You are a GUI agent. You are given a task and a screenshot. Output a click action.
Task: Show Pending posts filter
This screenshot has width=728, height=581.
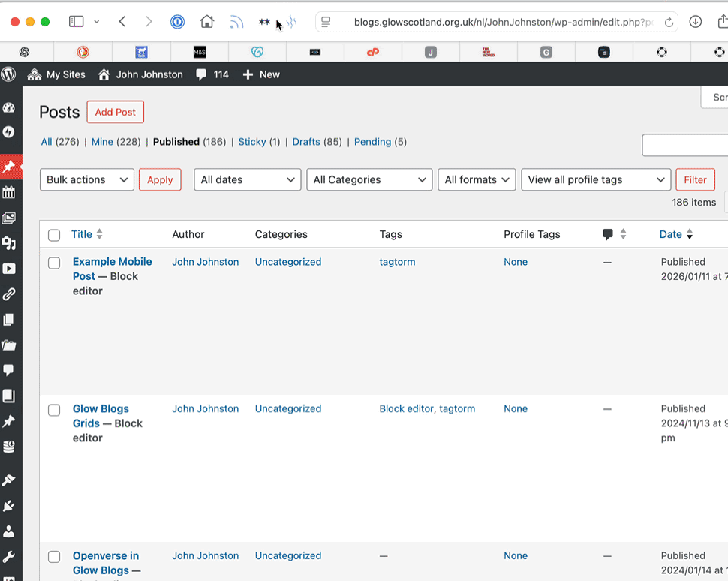[373, 142]
